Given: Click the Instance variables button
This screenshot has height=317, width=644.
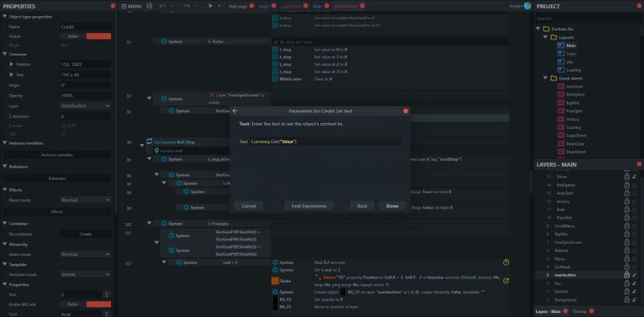Looking at the screenshot, I should coord(57,154).
